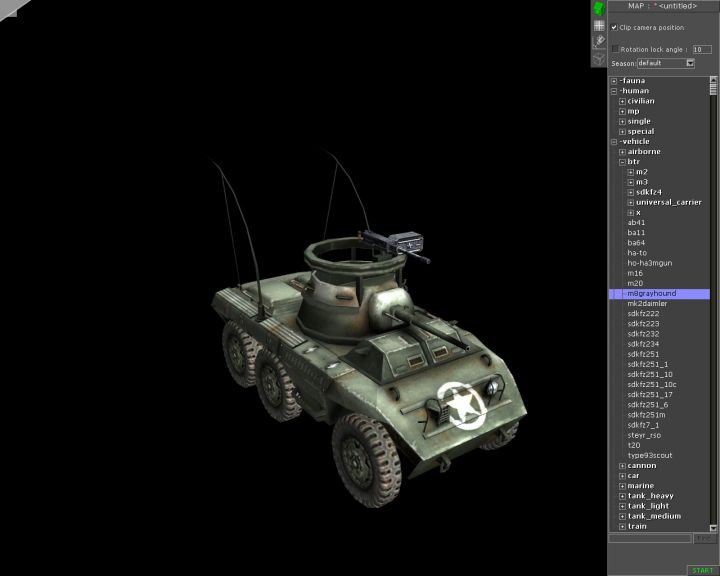Collapse the btr folder
Image resolution: width=720 pixels, height=576 pixels.
pyautogui.click(x=622, y=162)
